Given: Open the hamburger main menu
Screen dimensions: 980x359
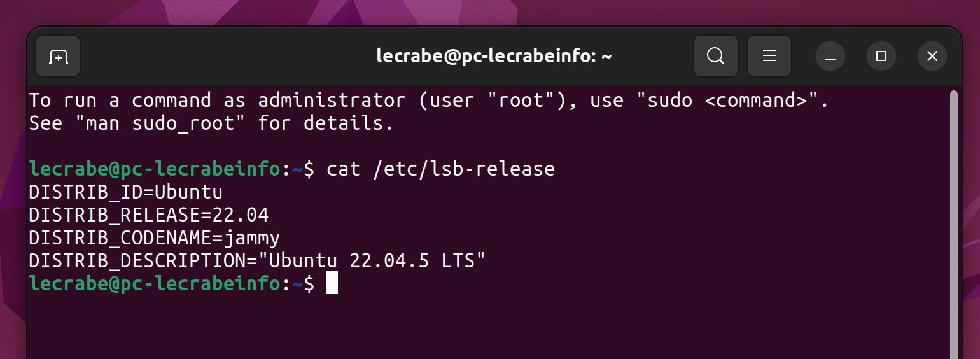Looking at the screenshot, I should tap(769, 57).
